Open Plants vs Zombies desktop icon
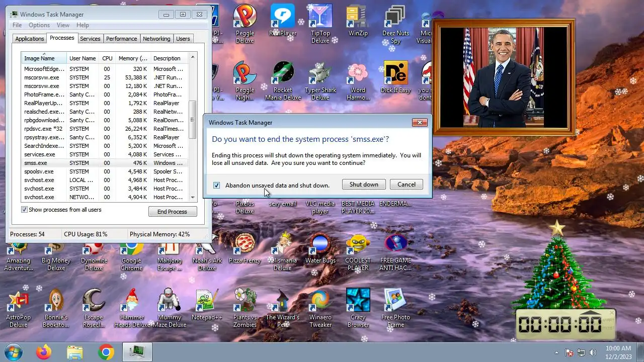The width and height of the screenshot is (644, 362). (x=245, y=308)
